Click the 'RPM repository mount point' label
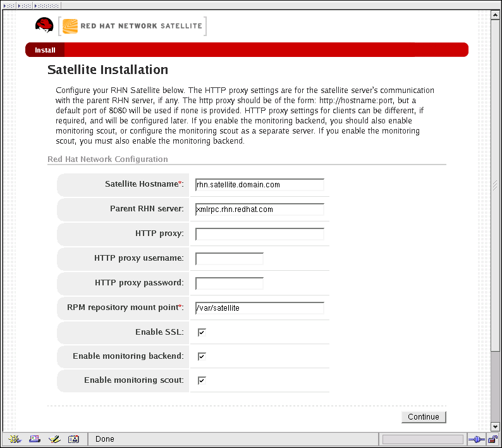The width and height of the screenshot is (502, 448). (x=123, y=308)
